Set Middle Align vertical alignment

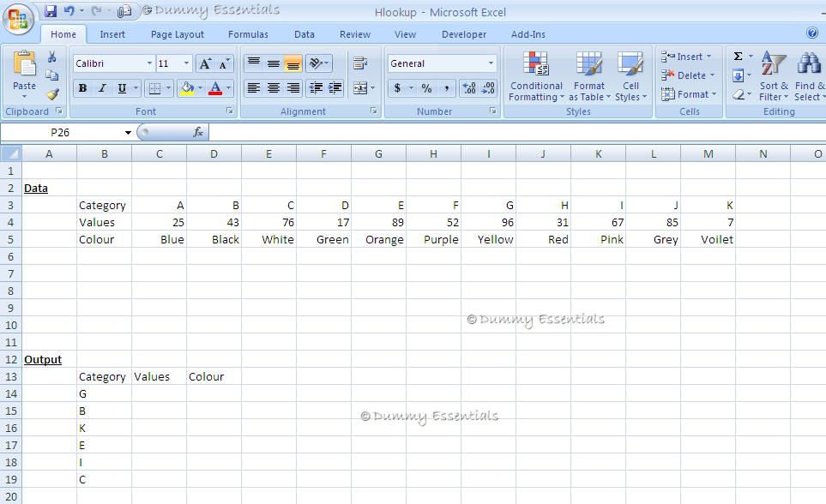pos(274,63)
